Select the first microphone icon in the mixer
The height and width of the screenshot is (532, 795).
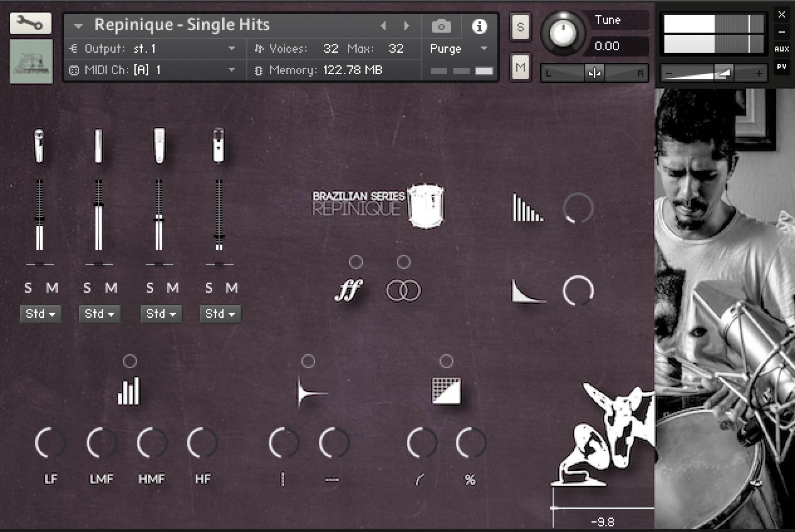tap(40, 146)
